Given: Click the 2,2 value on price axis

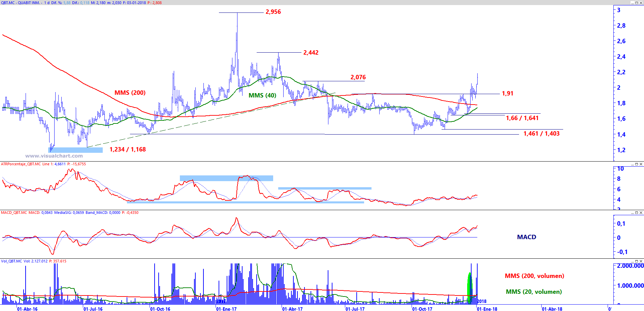Looking at the screenshot, I should click(x=621, y=72).
